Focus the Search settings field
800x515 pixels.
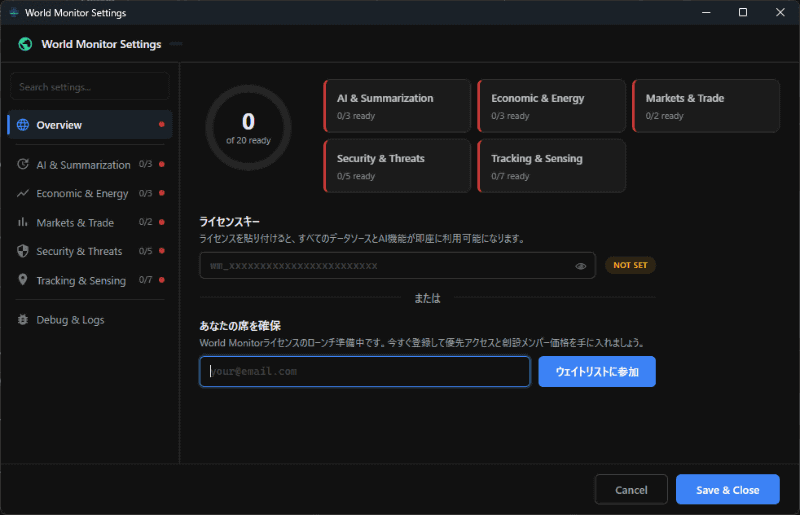coord(90,86)
